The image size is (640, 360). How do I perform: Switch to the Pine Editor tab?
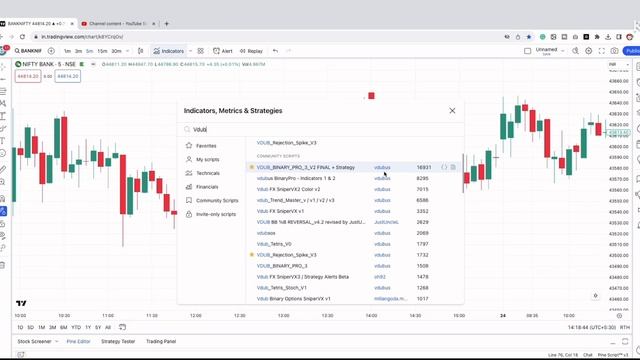click(x=78, y=341)
